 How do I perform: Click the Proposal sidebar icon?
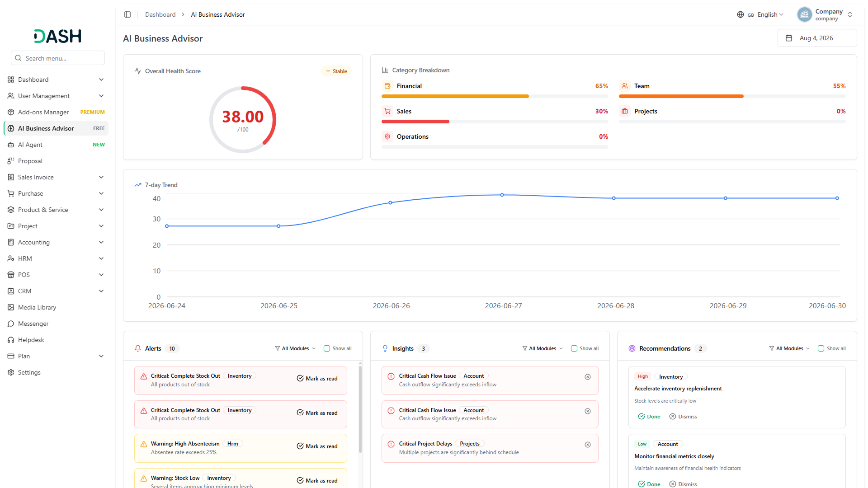(11, 161)
